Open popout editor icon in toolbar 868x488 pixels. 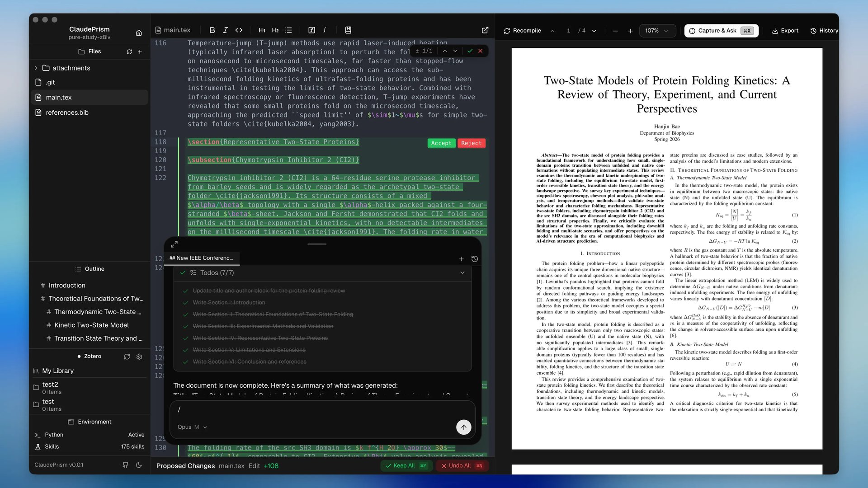point(485,30)
